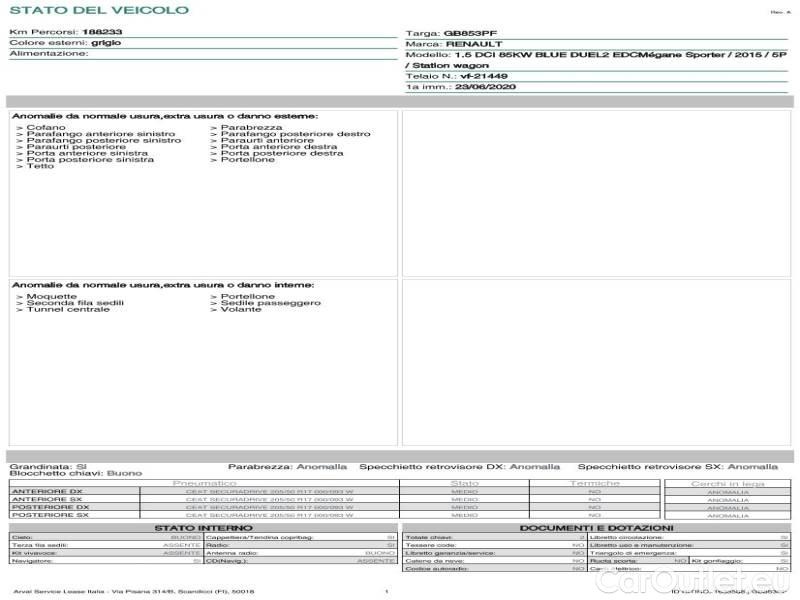
Task: Click the 'Termiche' column header
Action: click(x=594, y=483)
